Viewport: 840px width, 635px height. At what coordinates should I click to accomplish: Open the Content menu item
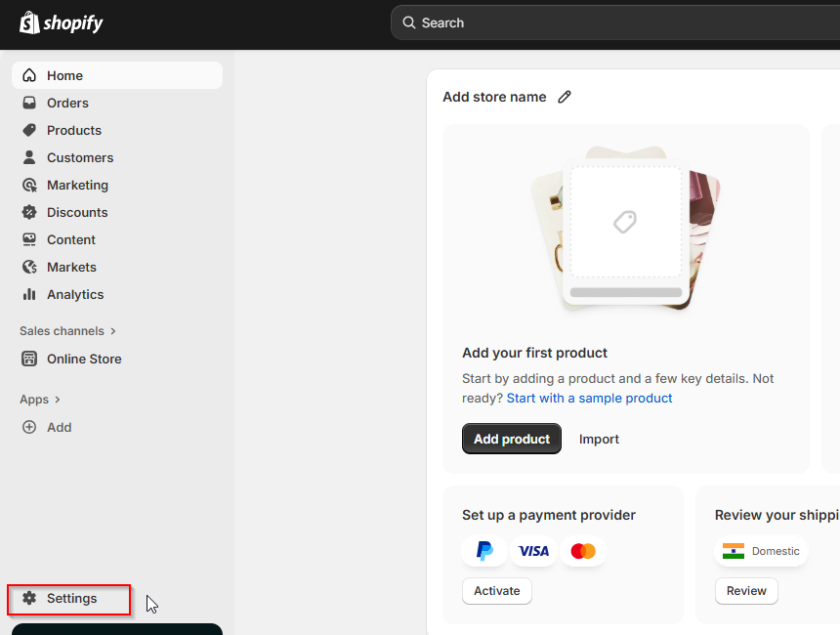click(70, 239)
